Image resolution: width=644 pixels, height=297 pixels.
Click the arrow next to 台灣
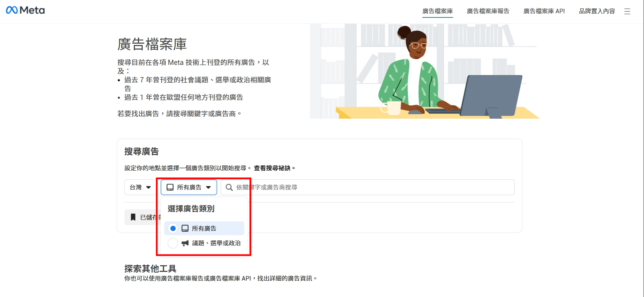(x=148, y=187)
